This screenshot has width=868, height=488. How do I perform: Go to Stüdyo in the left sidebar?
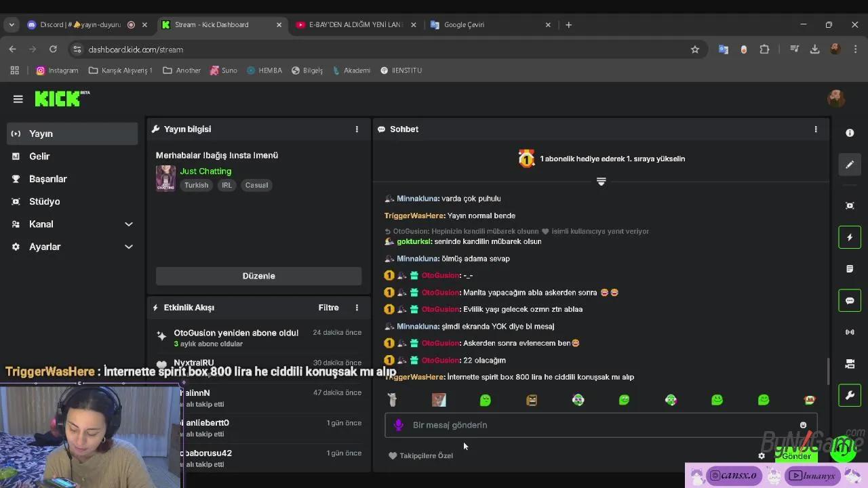tap(44, 201)
